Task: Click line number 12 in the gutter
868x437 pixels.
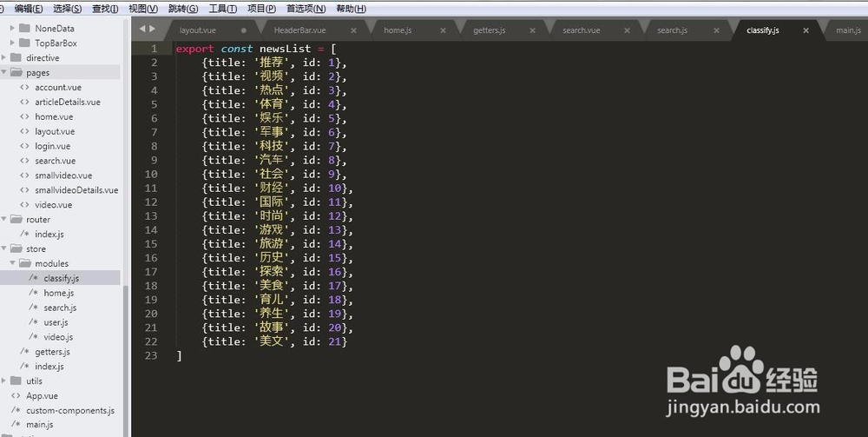Action: click(151, 202)
